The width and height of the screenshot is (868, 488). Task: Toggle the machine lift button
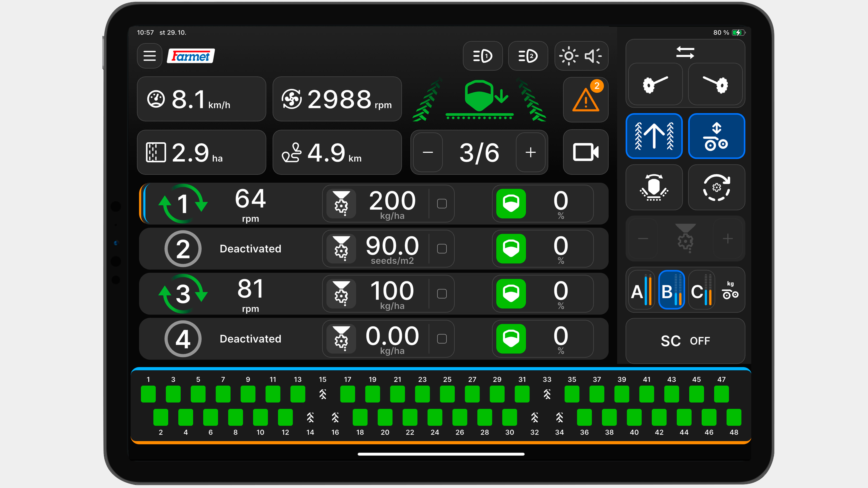(716, 136)
